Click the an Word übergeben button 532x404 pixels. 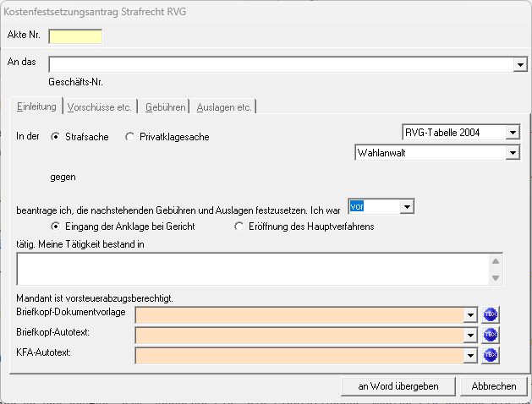398,386
